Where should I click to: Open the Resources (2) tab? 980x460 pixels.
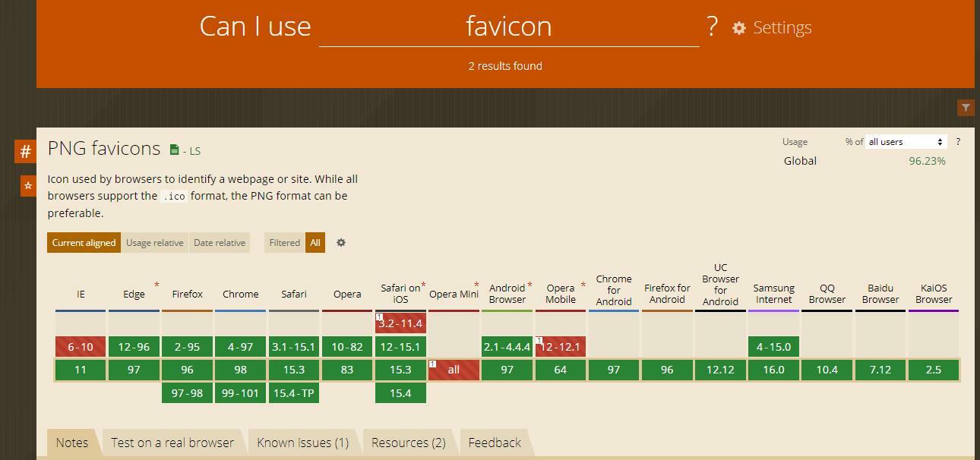(x=409, y=443)
